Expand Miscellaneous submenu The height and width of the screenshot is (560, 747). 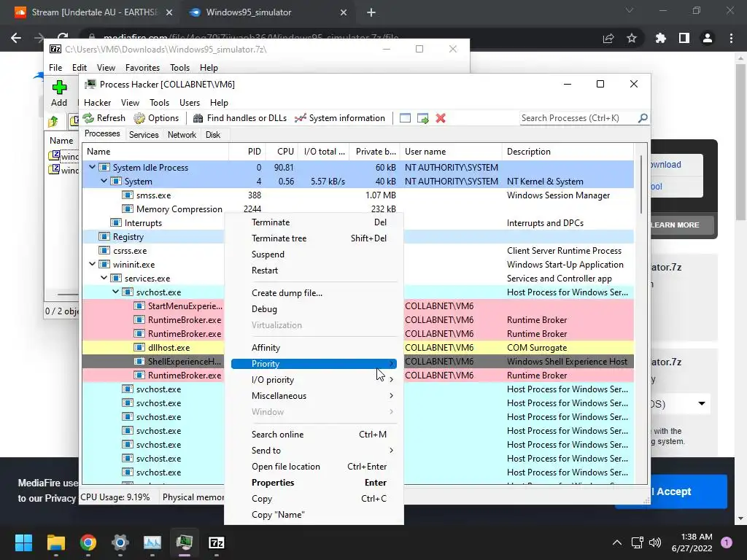314,396
